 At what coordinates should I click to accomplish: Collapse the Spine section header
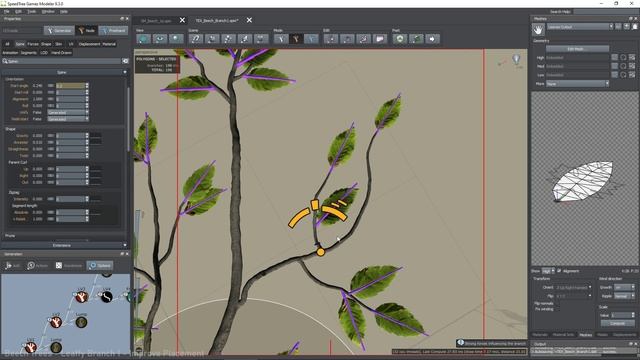[64, 72]
